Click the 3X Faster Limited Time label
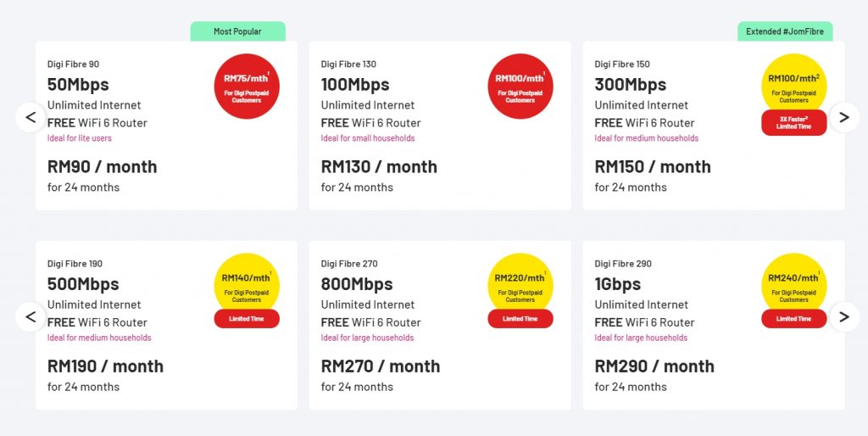 coord(793,122)
